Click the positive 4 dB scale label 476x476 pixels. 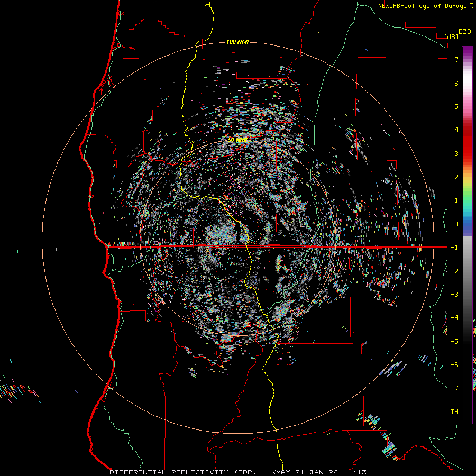(456, 130)
